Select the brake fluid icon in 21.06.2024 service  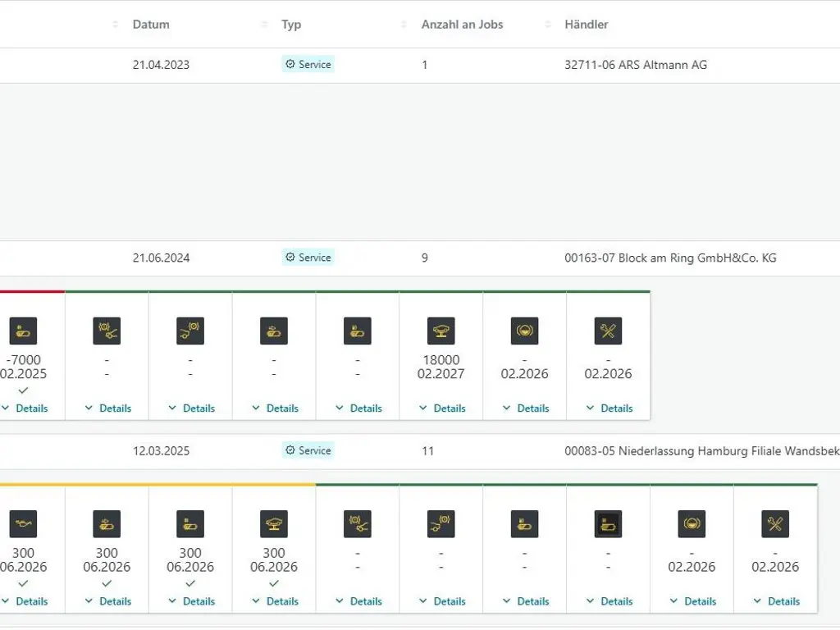524,331
